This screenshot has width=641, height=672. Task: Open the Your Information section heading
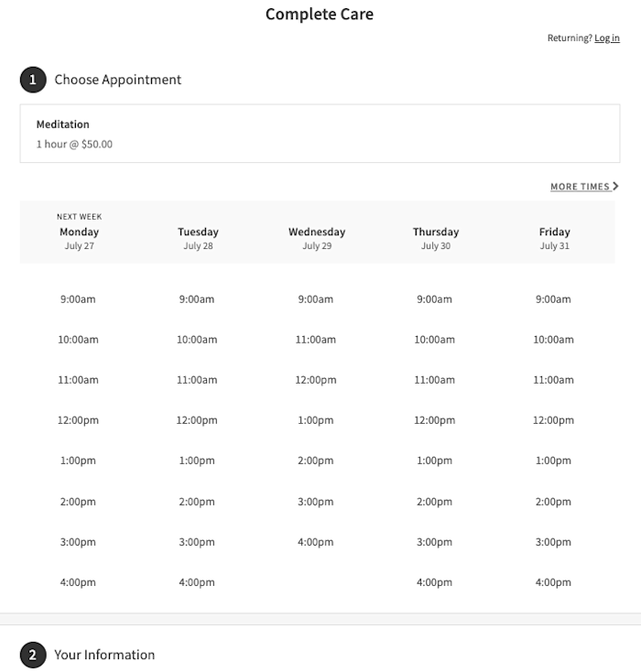point(104,655)
